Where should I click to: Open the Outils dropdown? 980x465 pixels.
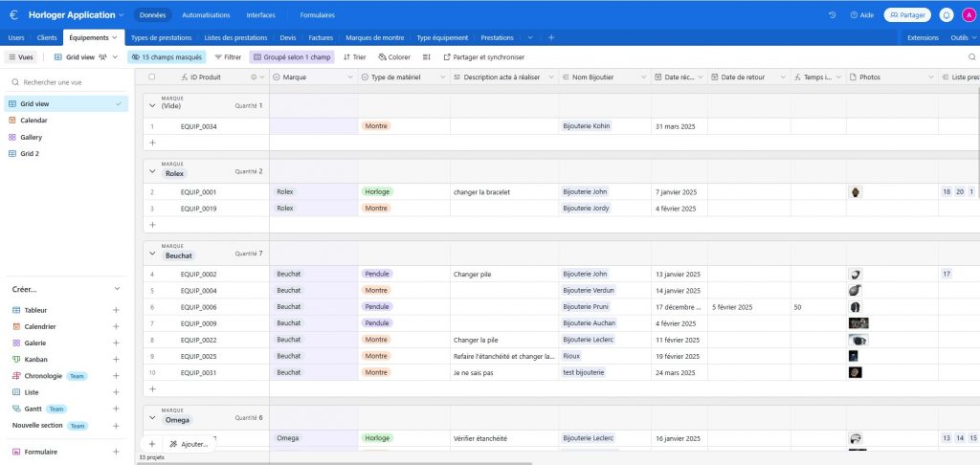click(x=961, y=37)
